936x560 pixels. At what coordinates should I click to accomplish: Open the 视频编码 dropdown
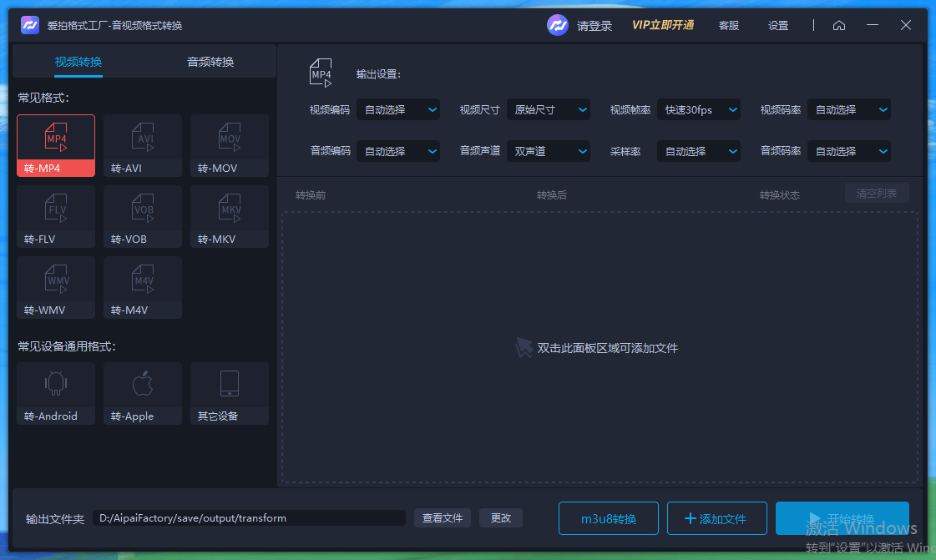coord(398,109)
